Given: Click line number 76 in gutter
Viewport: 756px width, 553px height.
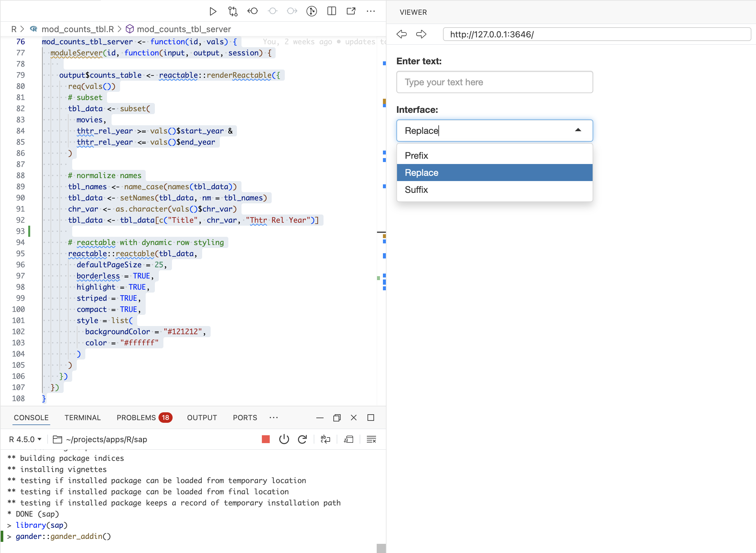Looking at the screenshot, I should [x=20, y=42].
